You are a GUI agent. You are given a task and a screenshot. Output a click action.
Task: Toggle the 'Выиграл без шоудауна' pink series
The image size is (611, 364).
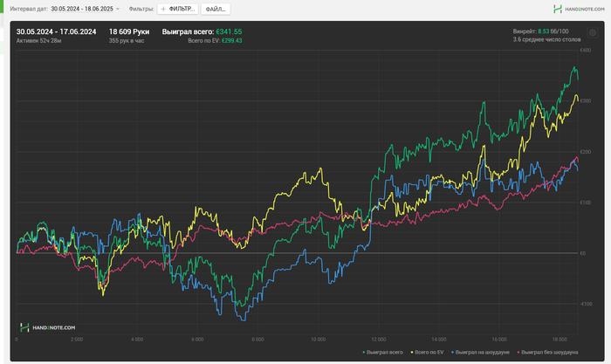coord(546,351)
